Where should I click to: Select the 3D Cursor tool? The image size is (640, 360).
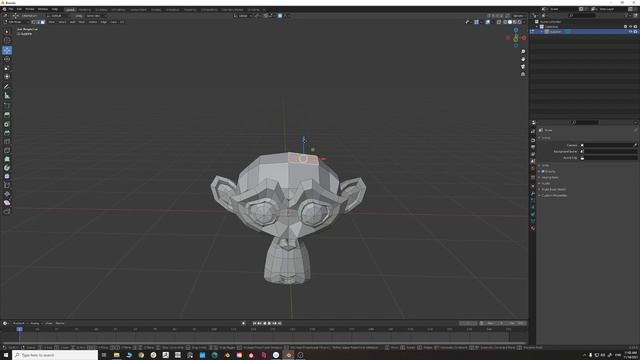tap(7, 40)
